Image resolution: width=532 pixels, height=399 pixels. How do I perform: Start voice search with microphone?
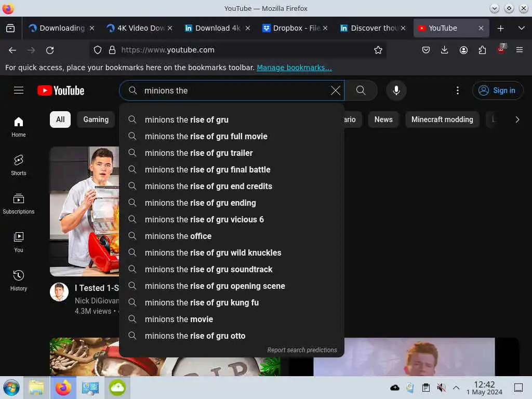[396, 90]
